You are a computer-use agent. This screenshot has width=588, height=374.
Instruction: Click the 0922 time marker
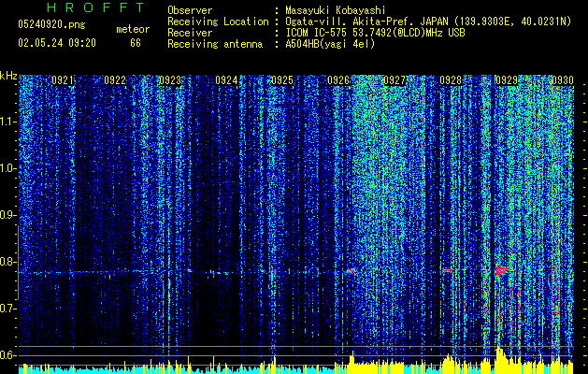tap(115, 80)
